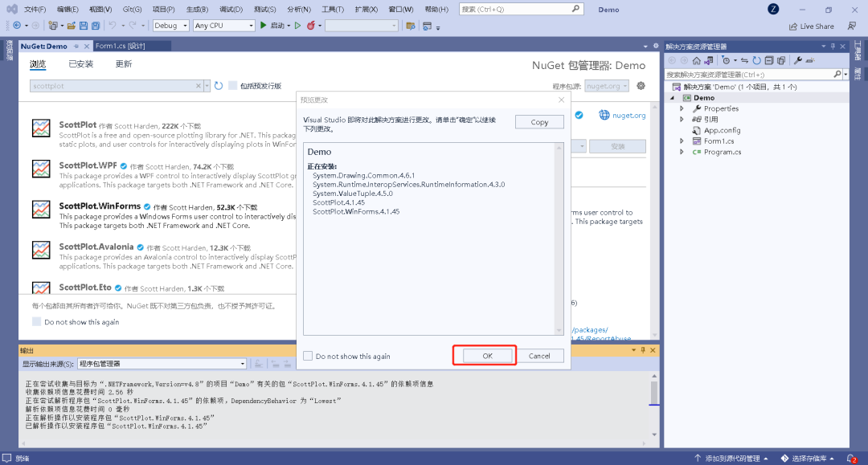This screenshot has height=465, width=868.
Task: Click the Save All toolbar icon
Action: 95,26
